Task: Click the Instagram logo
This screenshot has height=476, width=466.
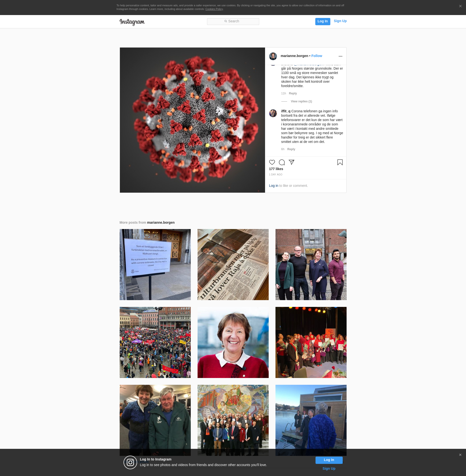Action: click(132, 22)
